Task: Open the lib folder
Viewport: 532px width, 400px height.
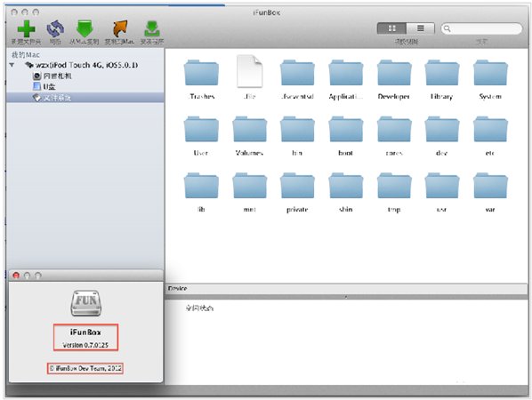Action: pyautogui.click(x=201, y=186)
